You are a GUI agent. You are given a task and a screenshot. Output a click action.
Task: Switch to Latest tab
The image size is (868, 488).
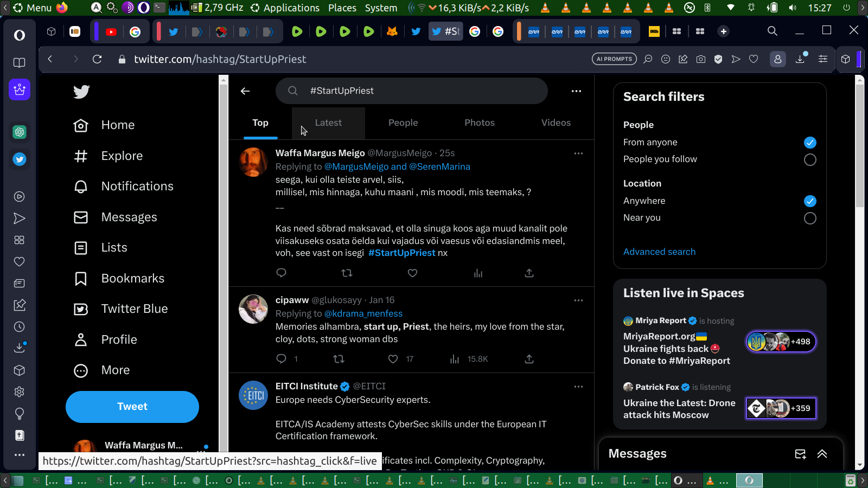pos(328,123)
